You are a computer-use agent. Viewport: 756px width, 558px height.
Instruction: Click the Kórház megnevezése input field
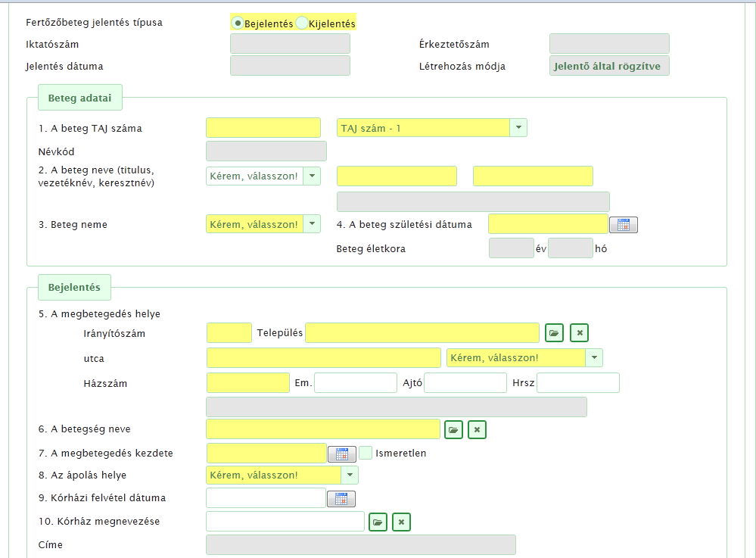(285, 522)
